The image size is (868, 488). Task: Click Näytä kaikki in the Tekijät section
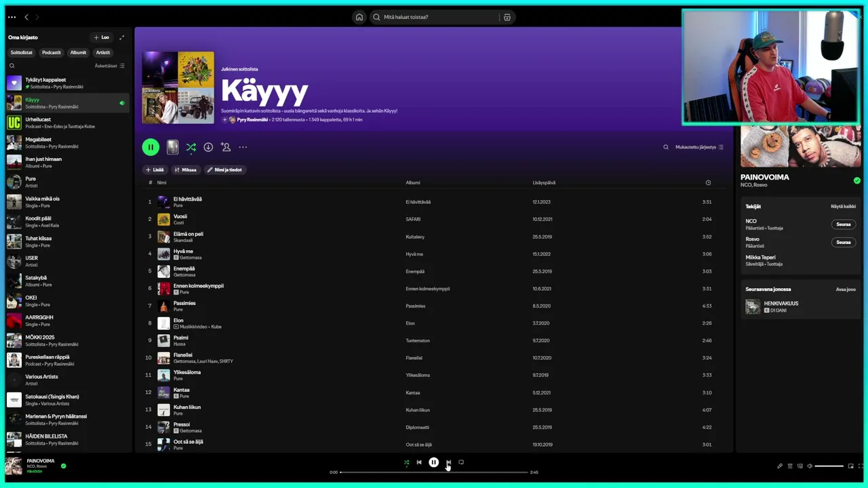pyautogui.click(x=844, y=206)
